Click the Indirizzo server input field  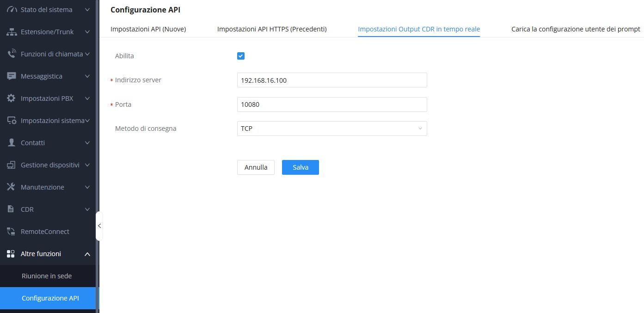331,80
